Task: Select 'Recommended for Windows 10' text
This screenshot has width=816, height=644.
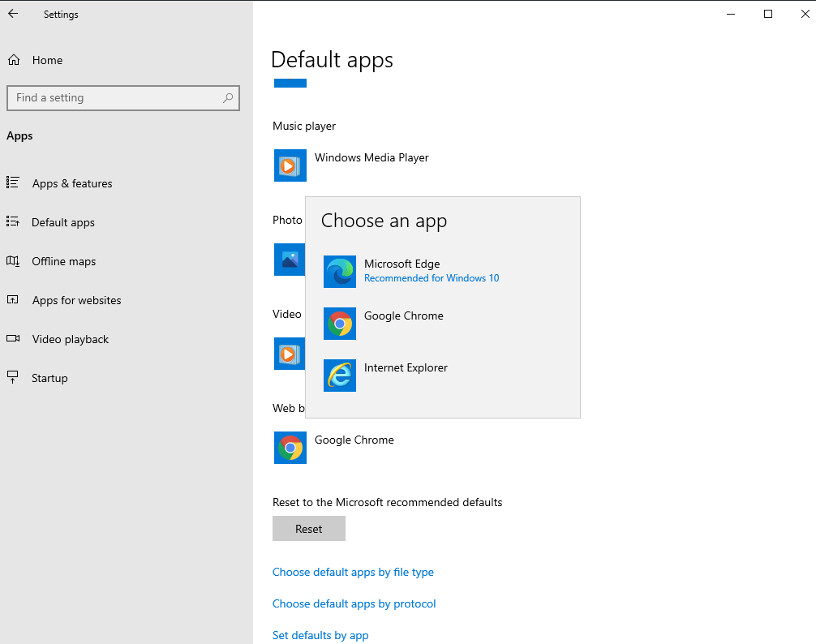Action: tap(432, 278)
